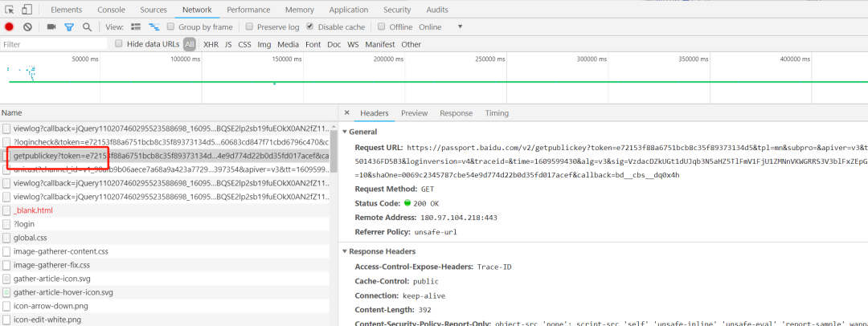Image resolution: width=868 pixels, height=326 pixels.
Task: Select the Network tab
Action: (x=197, y=10)
